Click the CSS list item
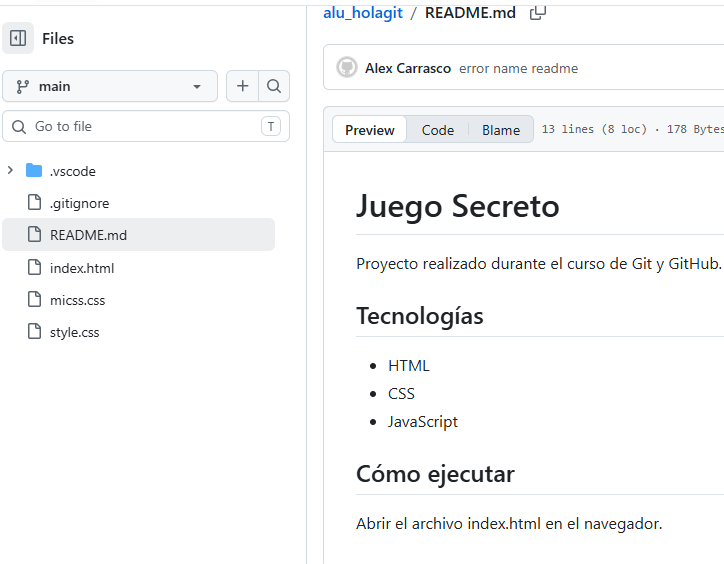This screenshot has height=564, width=724. click(401, 394)
